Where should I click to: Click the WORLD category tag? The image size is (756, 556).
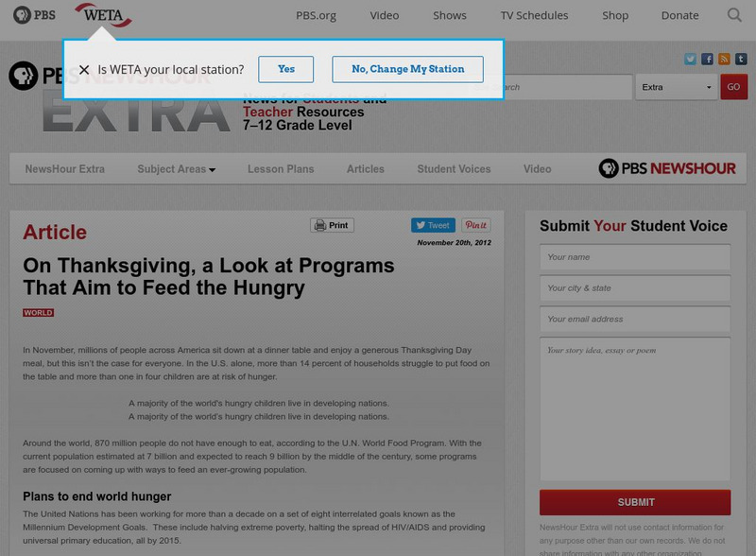pos(38,313)
